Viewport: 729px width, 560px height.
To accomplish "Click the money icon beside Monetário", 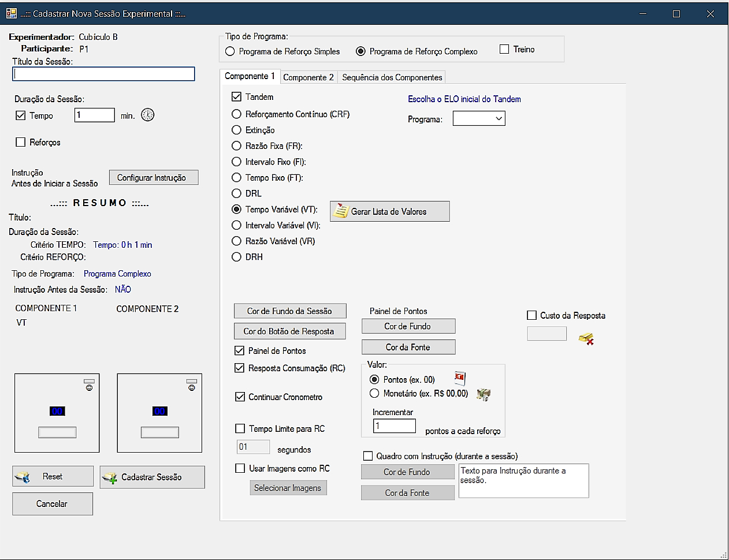I will [483, 394].
